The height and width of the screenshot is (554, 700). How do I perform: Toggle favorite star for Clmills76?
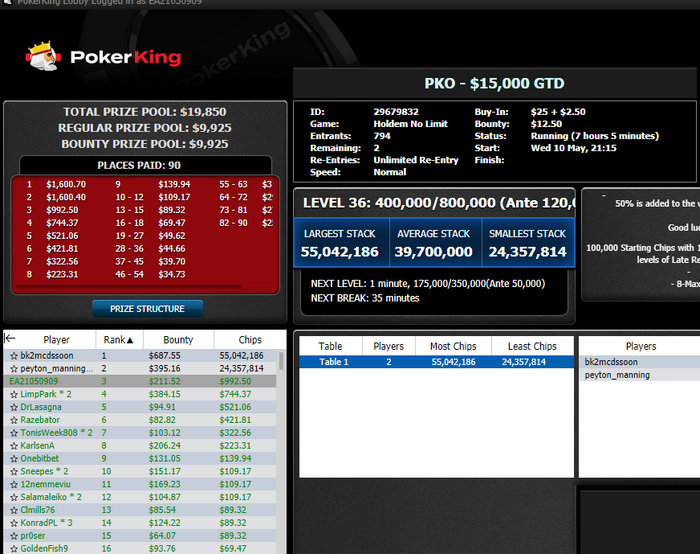coord(14,510)
